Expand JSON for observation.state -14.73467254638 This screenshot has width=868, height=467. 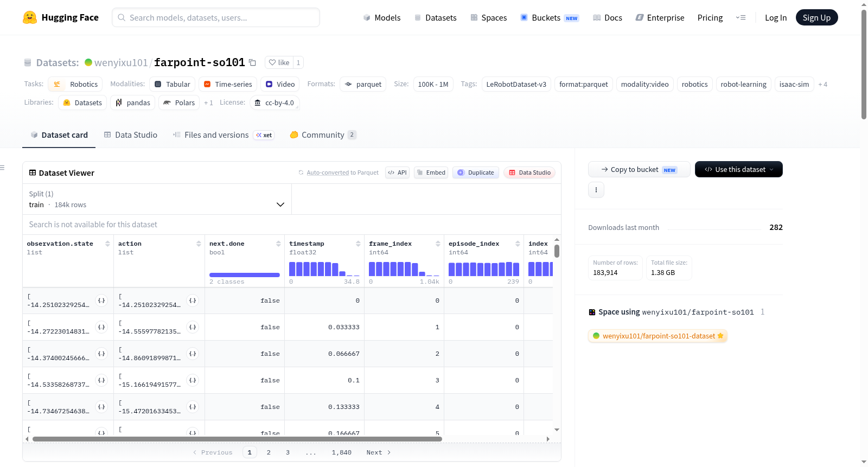click(101, 407)
